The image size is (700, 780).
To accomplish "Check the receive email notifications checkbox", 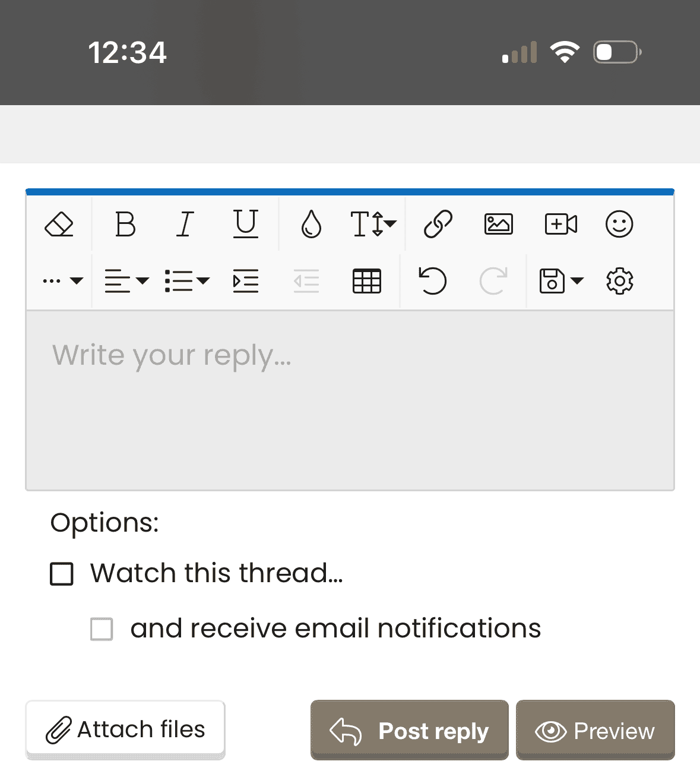I will 102,629.
